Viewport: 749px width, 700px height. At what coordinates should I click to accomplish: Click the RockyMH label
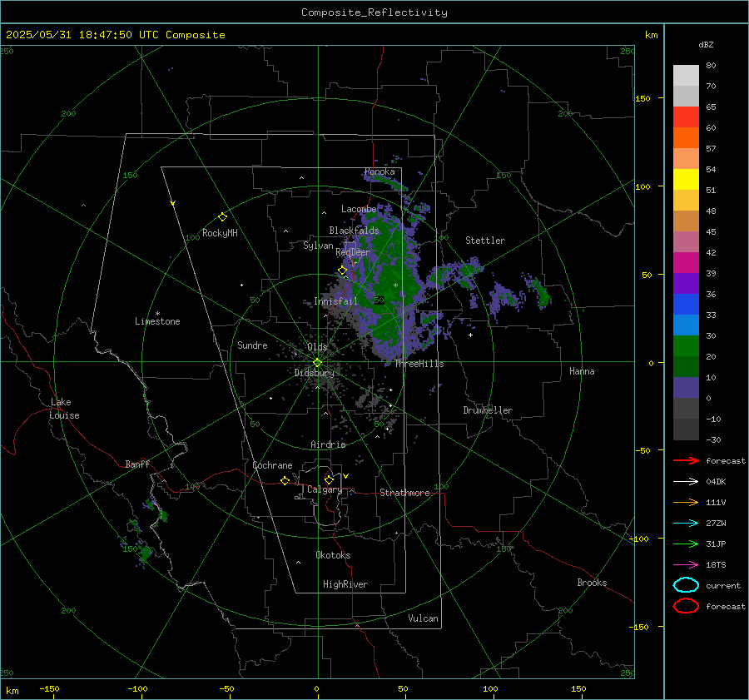click(x=220, y=233)
